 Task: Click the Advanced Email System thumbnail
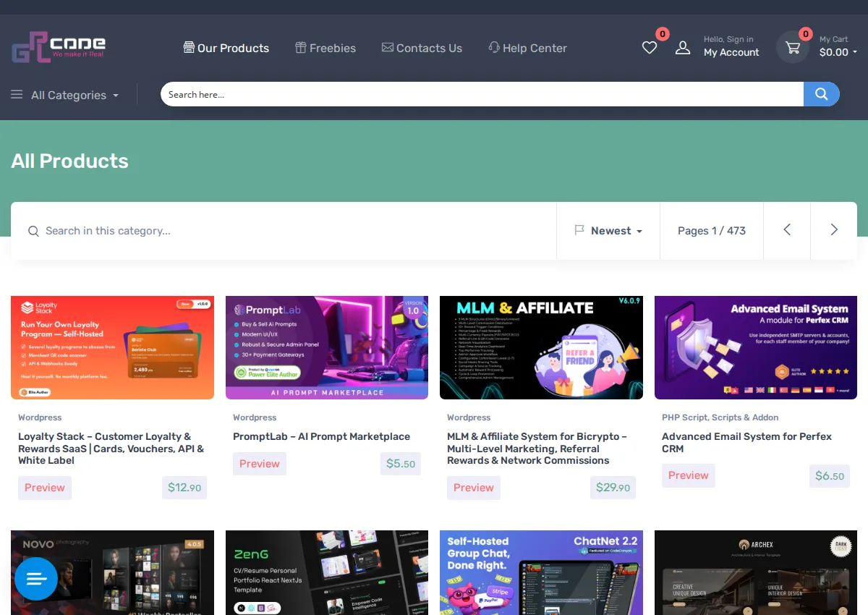tap(756, 347)
